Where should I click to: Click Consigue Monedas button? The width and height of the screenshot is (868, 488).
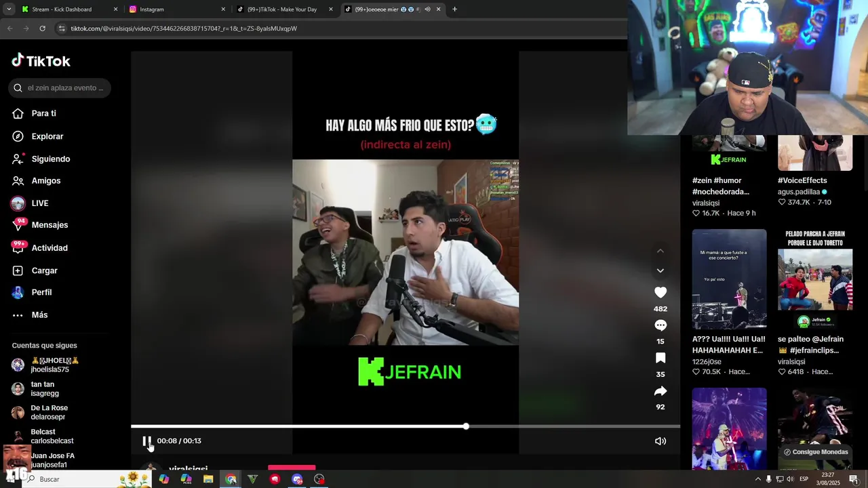[816, 452]
